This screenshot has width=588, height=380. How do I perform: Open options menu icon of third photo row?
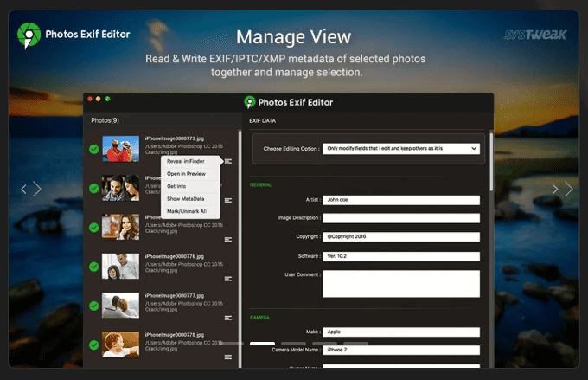(x=228, y=240)
